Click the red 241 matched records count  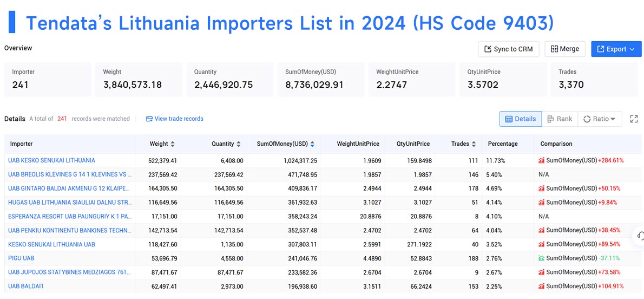[62, 119]
